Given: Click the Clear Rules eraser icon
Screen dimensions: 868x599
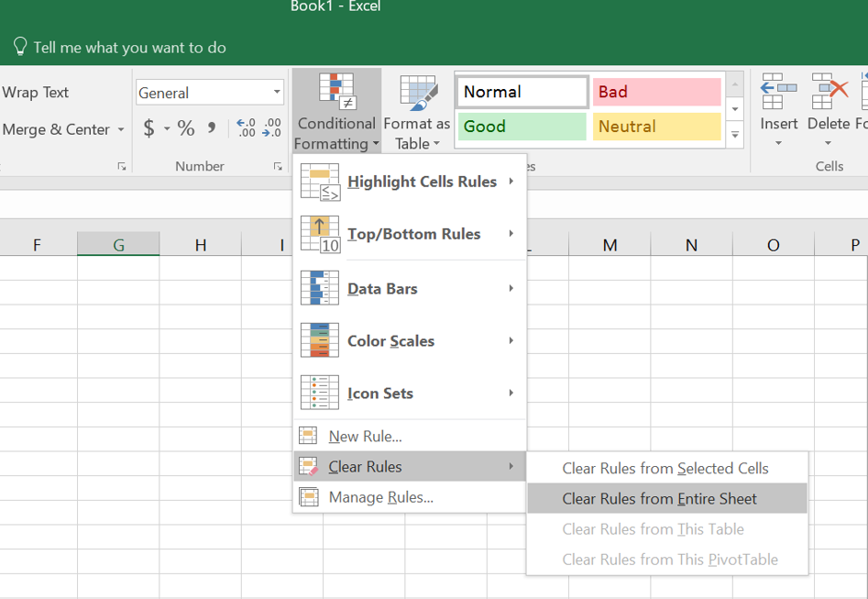Looking at the screenshot, I should coord(308,467).
